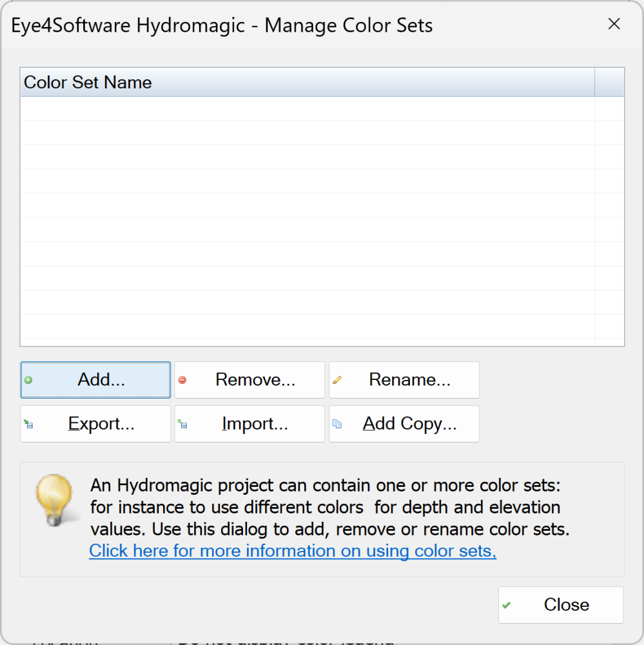The width and height of the screenshot is (644, 645).
Task: Import color sets from a file
Action: pyautogui.click(x=249, y=424)
